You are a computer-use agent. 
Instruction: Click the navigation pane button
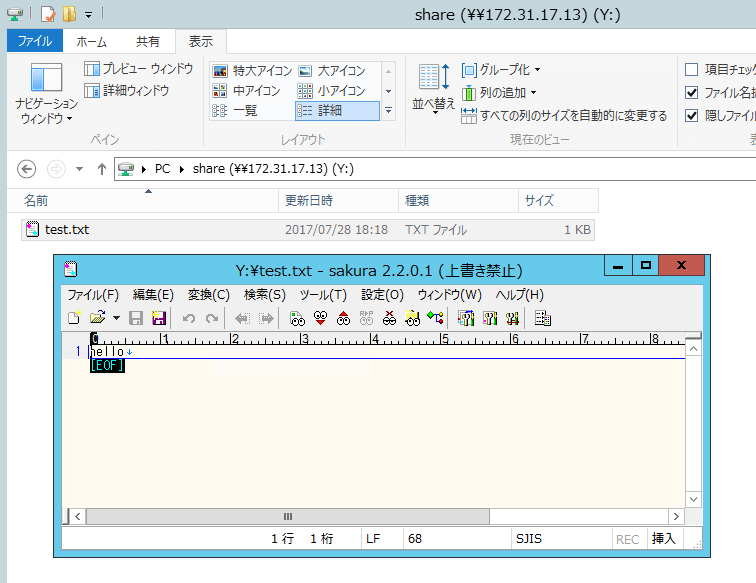tap(46, 94)
